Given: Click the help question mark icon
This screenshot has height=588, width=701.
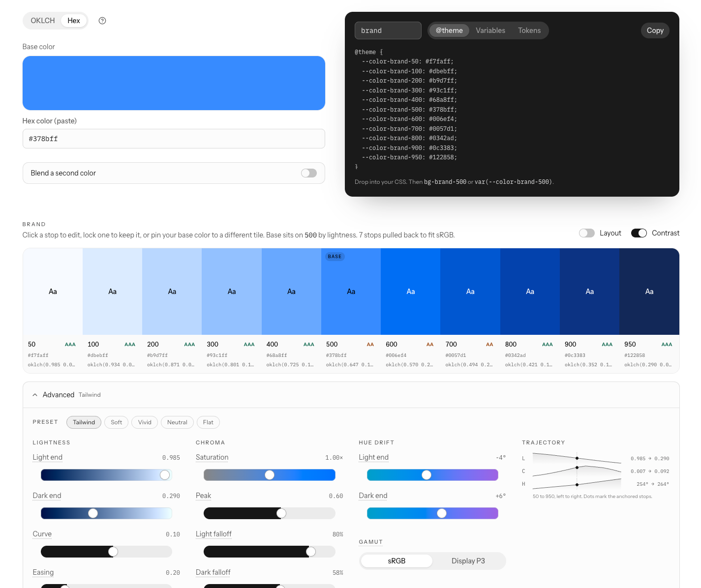Looking at the screenshot, I should 102,21.
